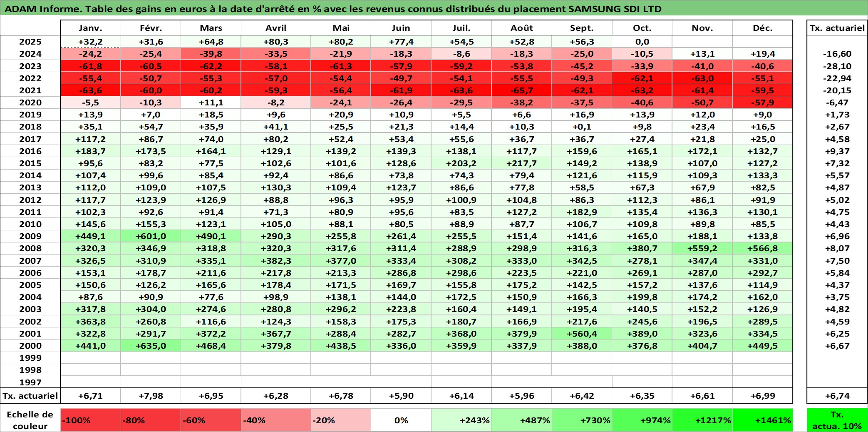Click the -60% color scale swatch
This screenshot has height=432, width=868.
coord(211,420)
